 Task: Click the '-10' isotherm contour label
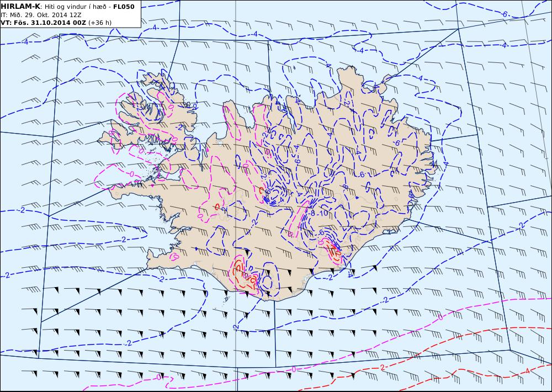point(322,213)
